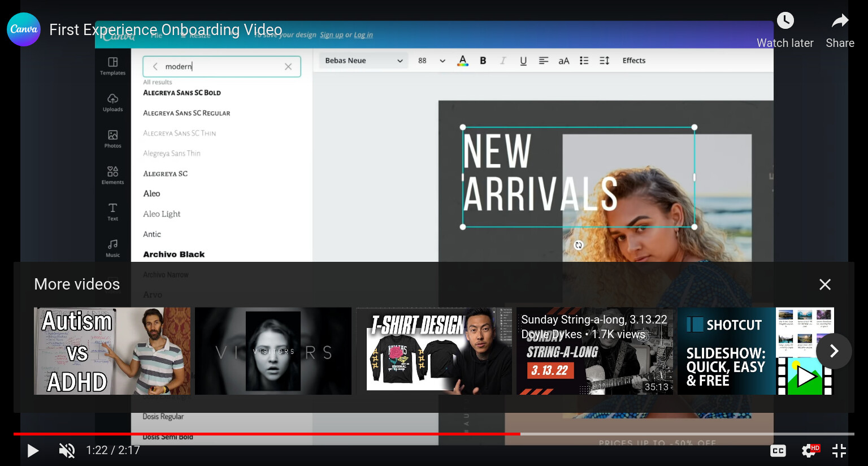Open the Elements sidebar panel
The image size is (868, 466).
[113, 175]
